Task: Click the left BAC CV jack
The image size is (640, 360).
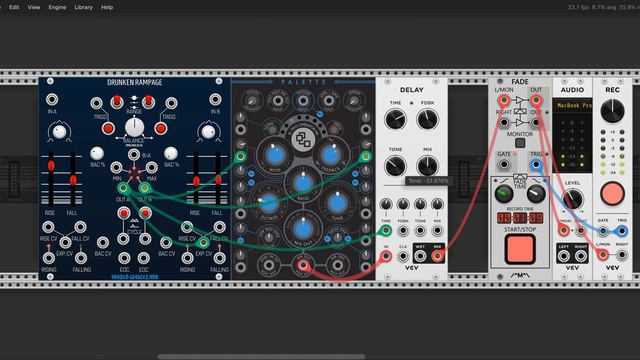Action: (102, 242)
